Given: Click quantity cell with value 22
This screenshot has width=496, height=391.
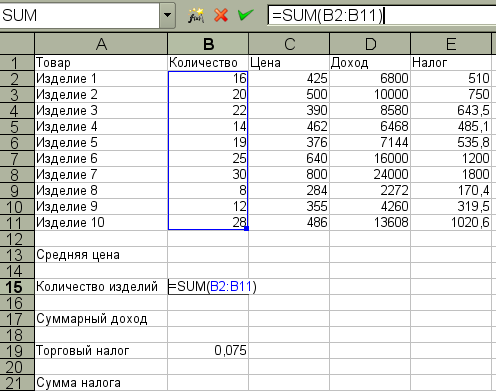Looking at the screenshot, I should [x=208, y=111].
